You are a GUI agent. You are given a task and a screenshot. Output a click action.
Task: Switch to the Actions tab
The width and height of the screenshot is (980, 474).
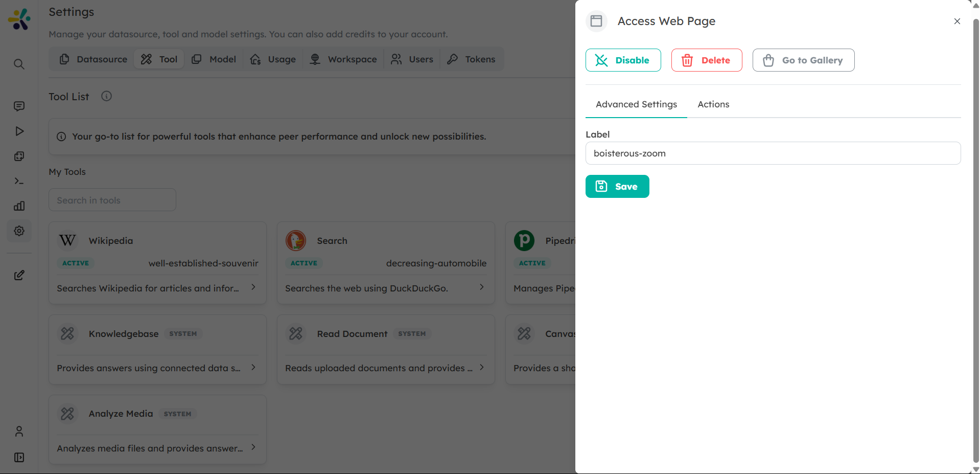(713, 104)
